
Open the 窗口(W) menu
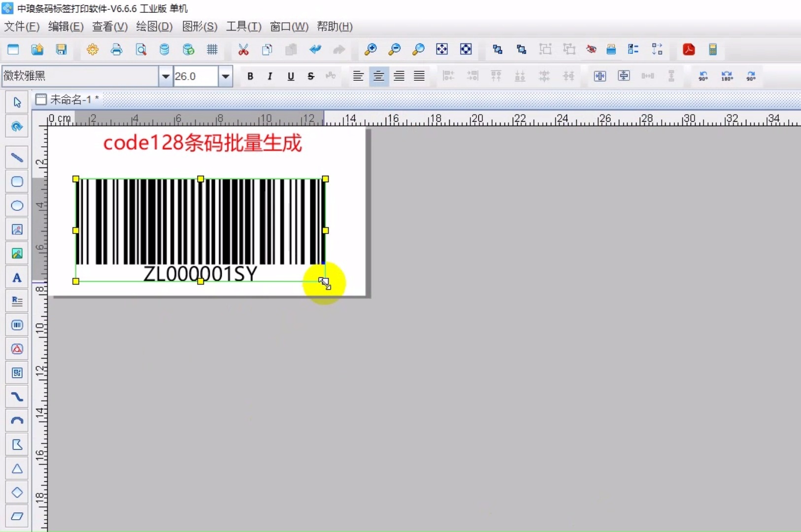(289, 27)
